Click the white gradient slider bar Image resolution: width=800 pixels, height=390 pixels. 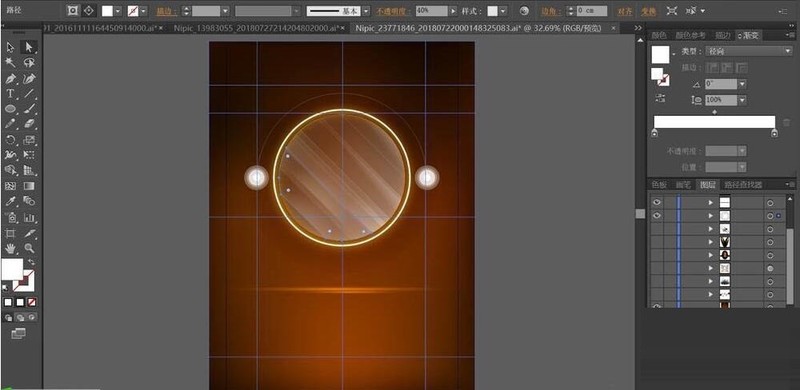[x=714, y=122]
